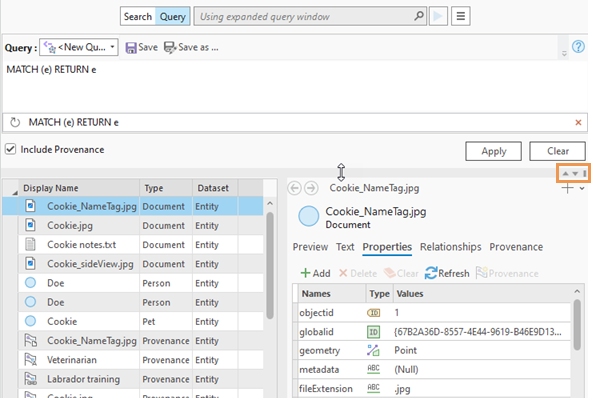The height and width of the screenshot is (398, 591).
Task: Click the properties table scroll up arrow
Action: pyautogui.click(x=577, y=291)
